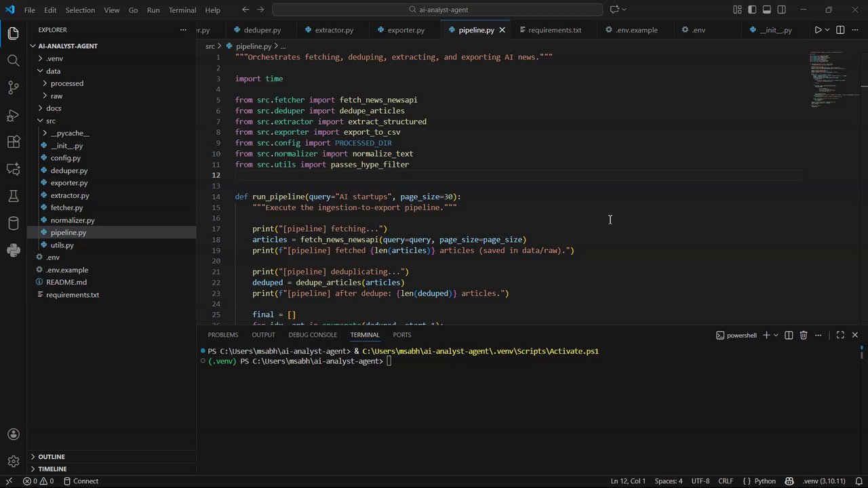Open the Search view in activity bar
This screenshot has width=868, height=488.
click(13, 60)
